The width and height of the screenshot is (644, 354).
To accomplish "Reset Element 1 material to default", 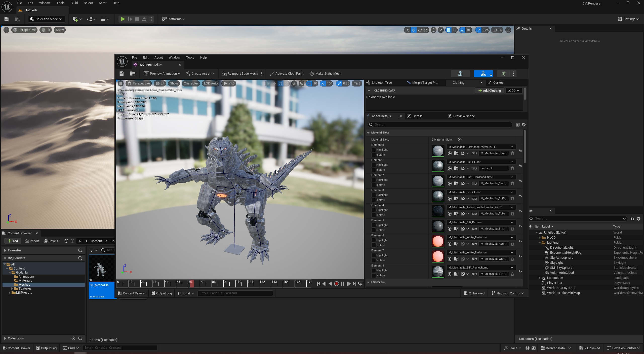I will pos(520,166).
